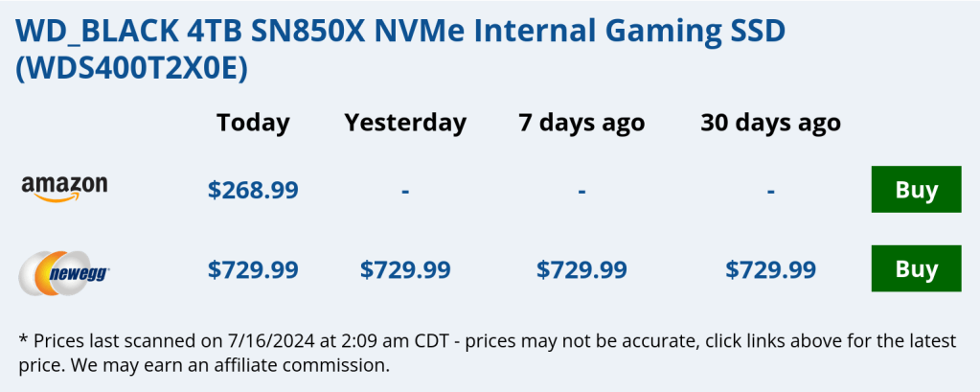
Task: Click Amazon's dash under Yesterday
Action: pos(405,190)
